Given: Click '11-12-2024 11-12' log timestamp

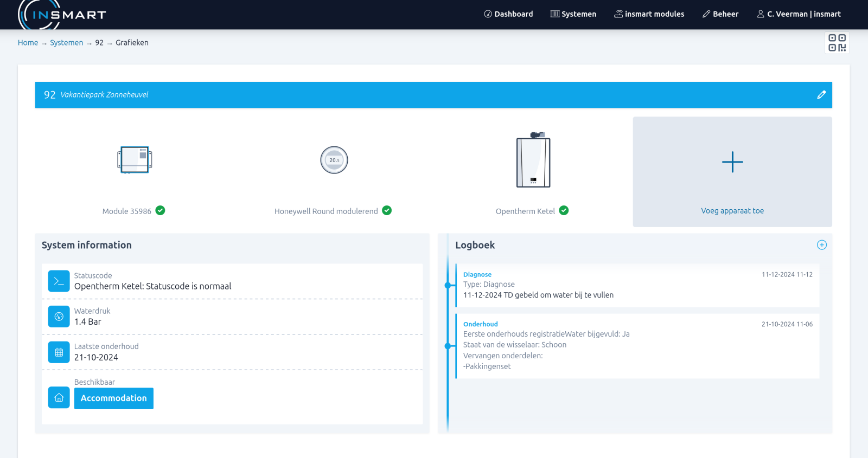Looking at the screenshot, I should click(787, 275).
